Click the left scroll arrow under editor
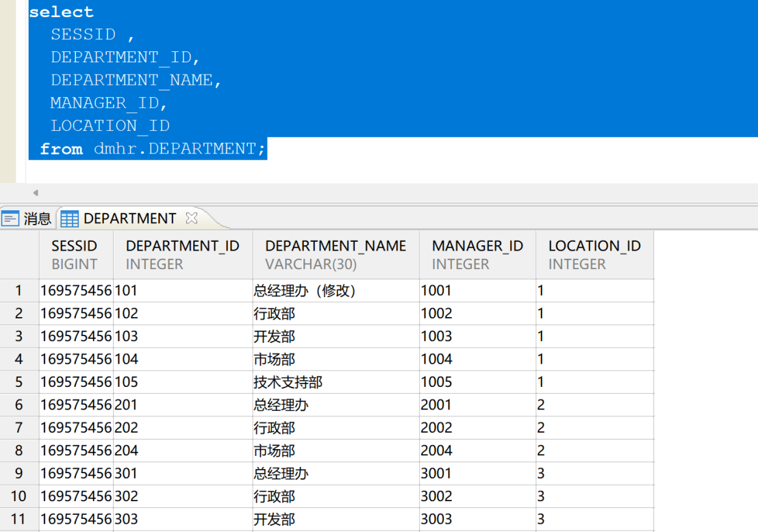The width and height of the screenshot is (758, 532). (x=36, y=193)
